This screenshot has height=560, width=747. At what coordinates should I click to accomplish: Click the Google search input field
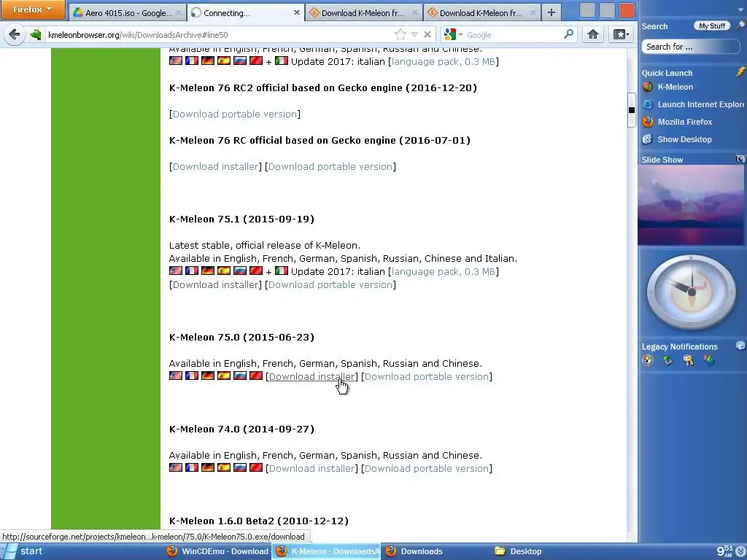tap(514, 35)
